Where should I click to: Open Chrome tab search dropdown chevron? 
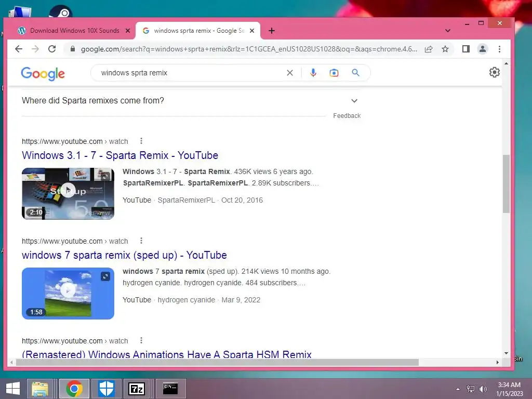pos(448,31)
